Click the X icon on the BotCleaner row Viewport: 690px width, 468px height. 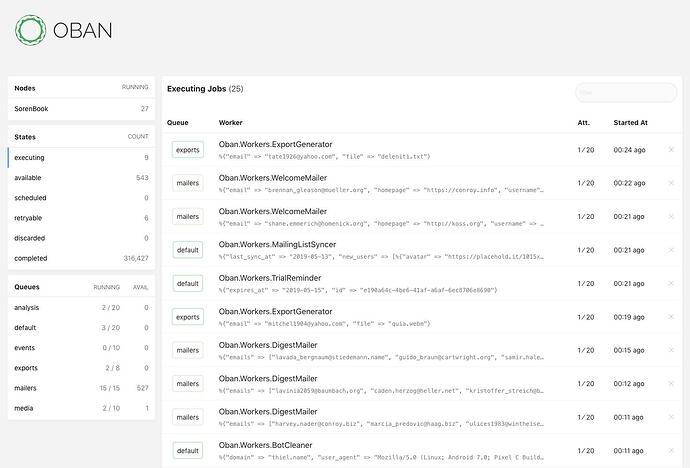pyautogui.click(x=671, y=451)
